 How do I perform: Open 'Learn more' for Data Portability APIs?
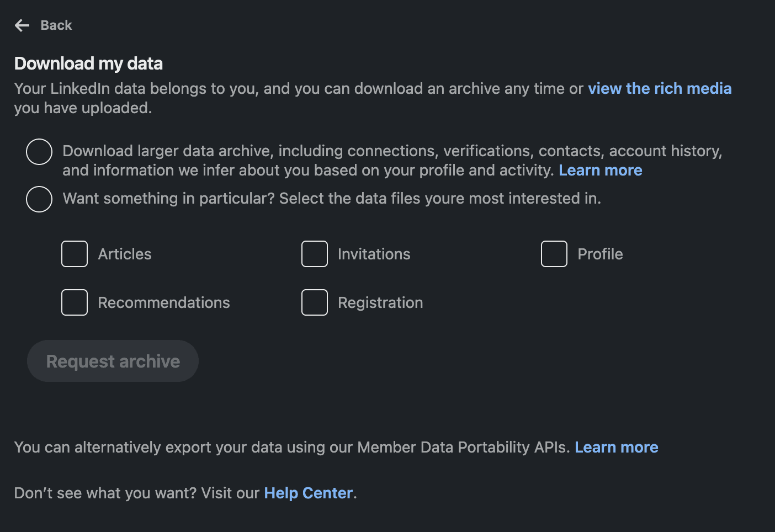(x=616, y=447)
